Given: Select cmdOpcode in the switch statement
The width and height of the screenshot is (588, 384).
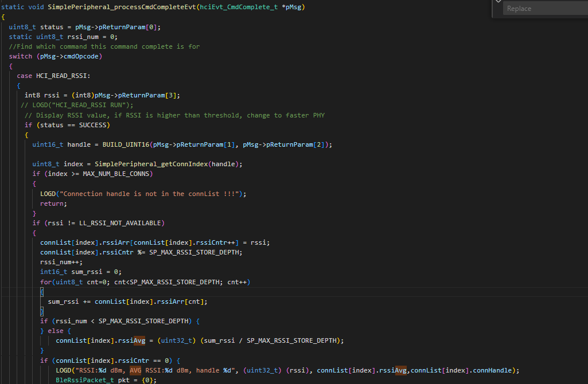Looking at the screenshot, I should coord(81,56).
